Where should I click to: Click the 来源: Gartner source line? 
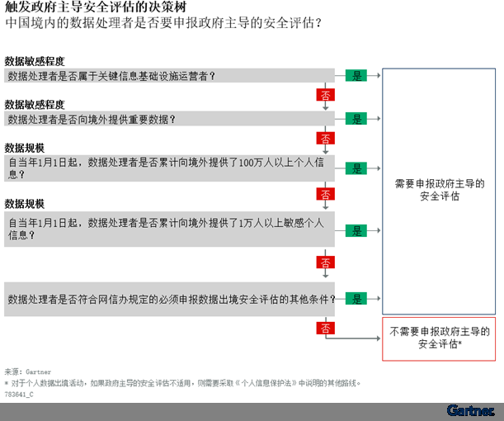click(28, 371)
